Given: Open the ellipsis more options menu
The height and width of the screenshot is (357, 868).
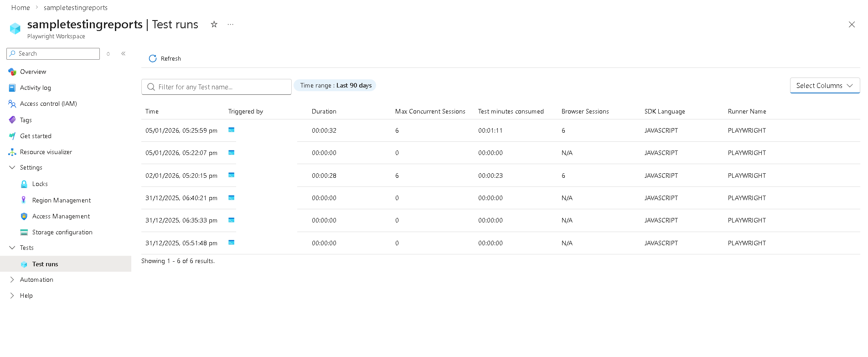Looking at the screenshot, I should (x=231, y=25).
